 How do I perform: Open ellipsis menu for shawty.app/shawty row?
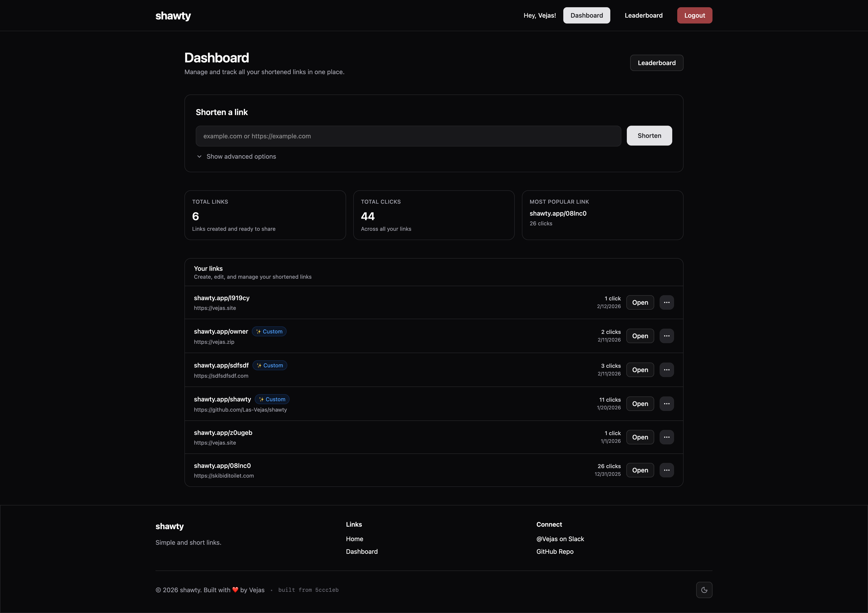coord(667,404)
